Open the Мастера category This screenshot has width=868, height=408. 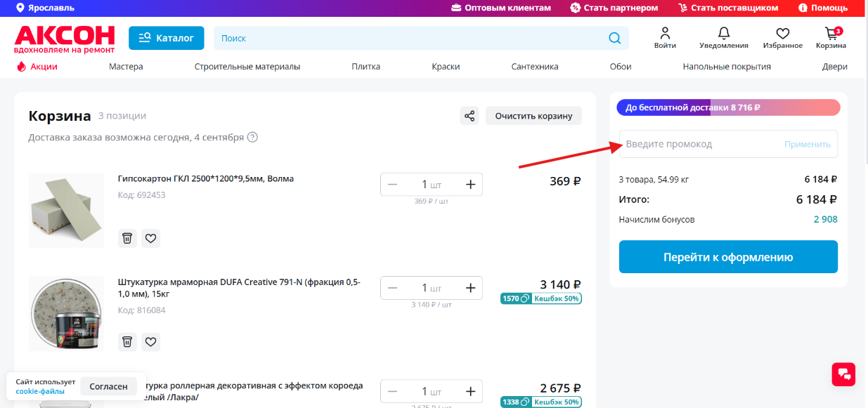point(126,67)
